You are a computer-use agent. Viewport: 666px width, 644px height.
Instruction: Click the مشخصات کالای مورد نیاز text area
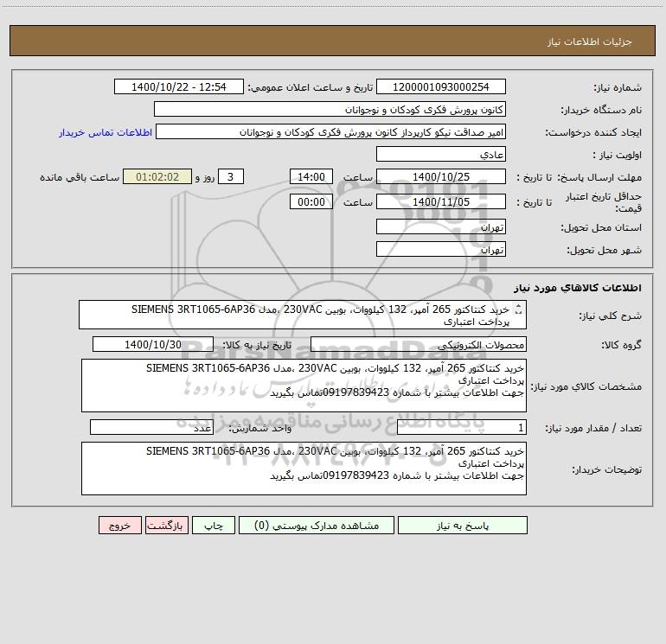point(304,386)
